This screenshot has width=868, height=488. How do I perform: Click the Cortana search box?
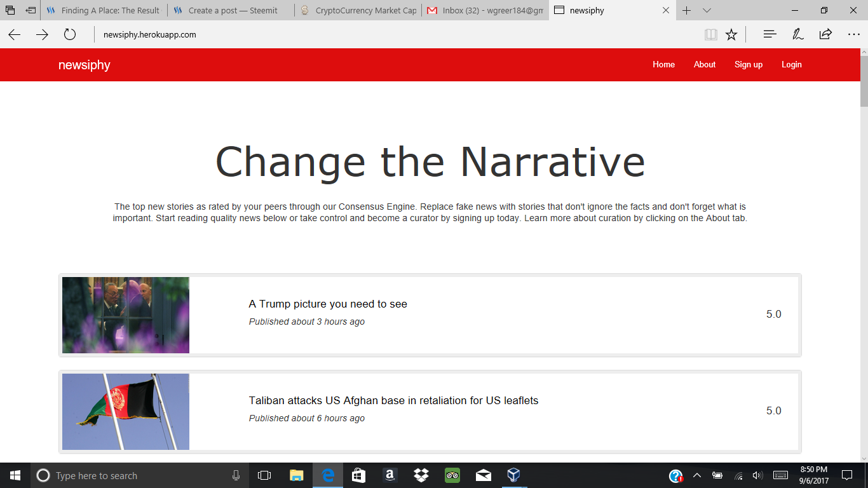(x=140, y=475)
